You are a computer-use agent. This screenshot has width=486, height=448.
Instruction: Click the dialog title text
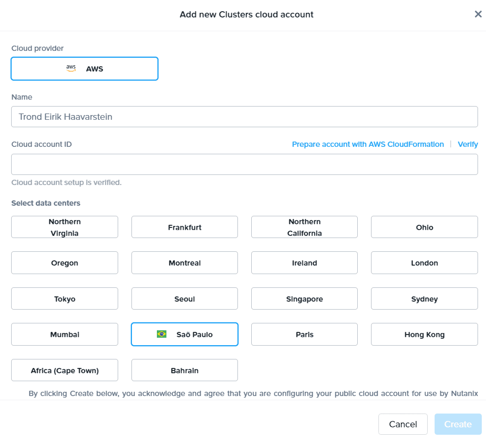[x=246, y=14]
